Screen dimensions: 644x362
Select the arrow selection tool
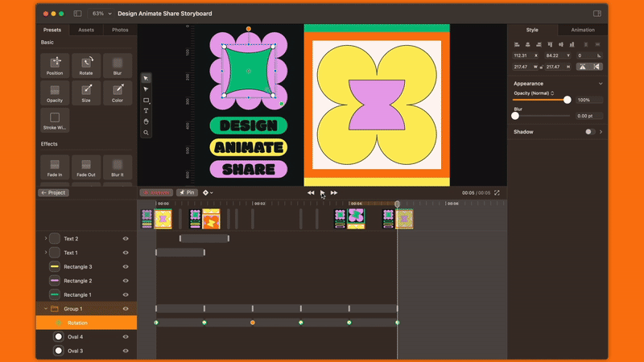click(x=146, y=78)
